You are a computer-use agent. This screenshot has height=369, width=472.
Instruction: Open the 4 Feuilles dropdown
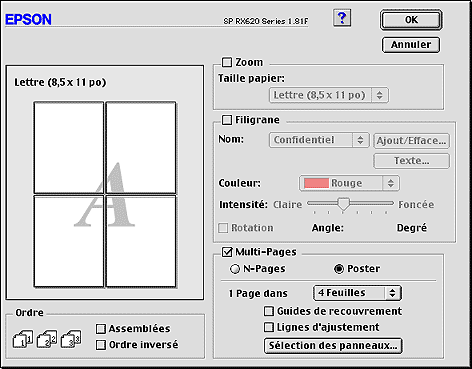click(357, 293)
